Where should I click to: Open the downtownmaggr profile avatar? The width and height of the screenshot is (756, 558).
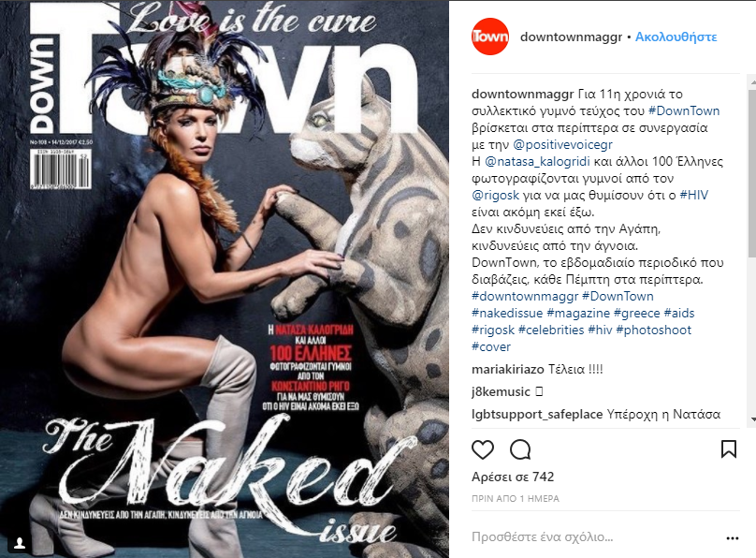pos(490,37)
